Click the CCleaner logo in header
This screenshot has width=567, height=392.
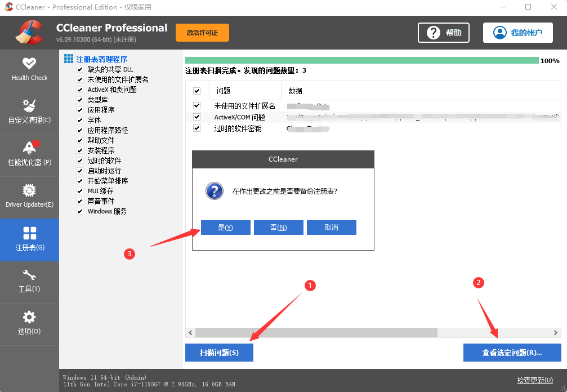29,33
